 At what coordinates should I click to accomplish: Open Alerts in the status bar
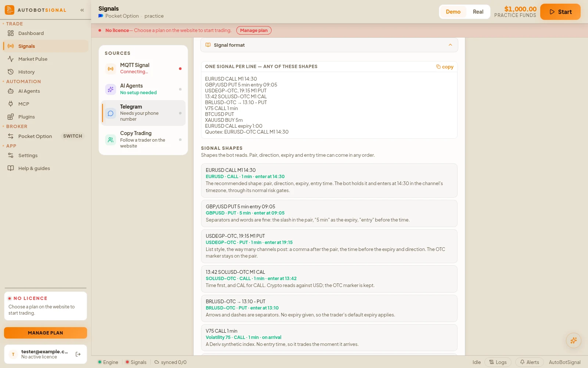530,362
